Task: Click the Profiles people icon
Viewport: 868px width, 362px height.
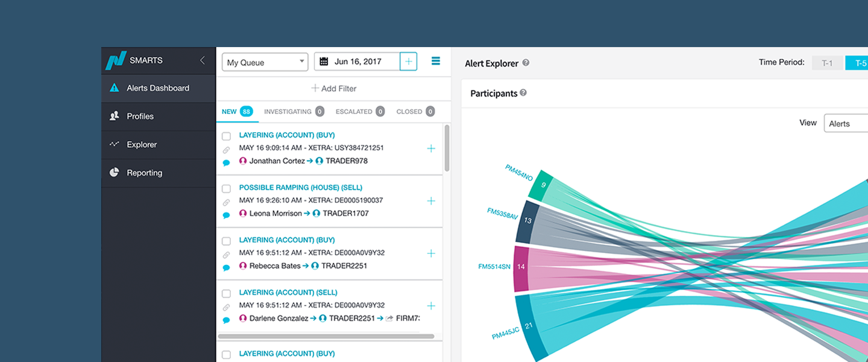Action: pos(114,116)
